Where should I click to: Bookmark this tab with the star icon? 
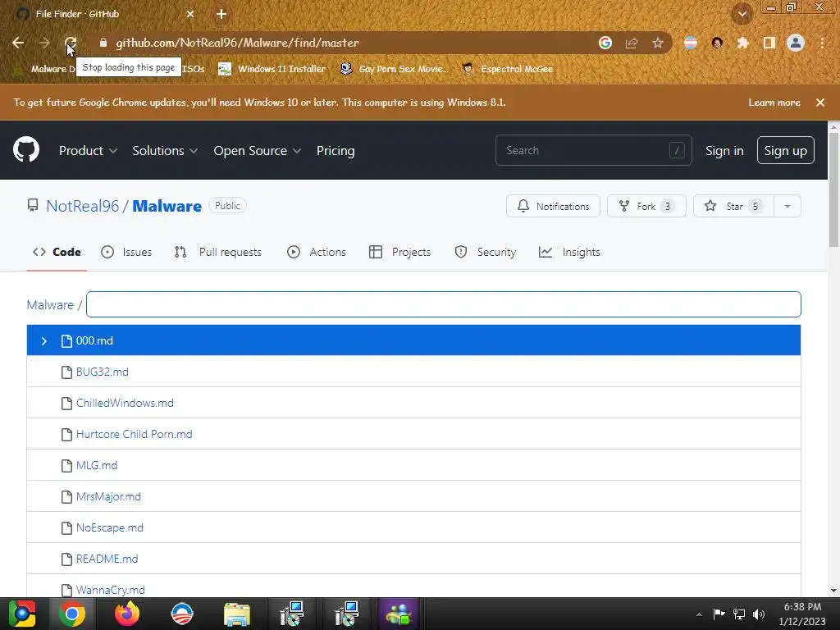click(x=658, y=43)
